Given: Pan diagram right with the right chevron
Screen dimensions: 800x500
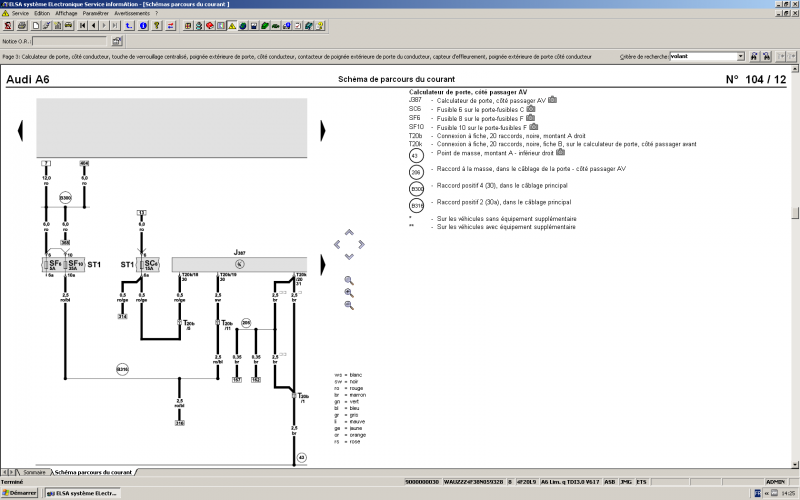Looking at the screenshot, I should [361, 244].
